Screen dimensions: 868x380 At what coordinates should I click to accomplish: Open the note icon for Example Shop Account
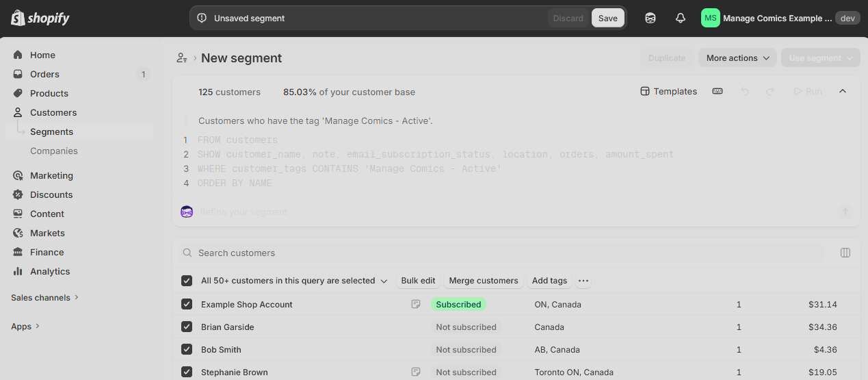tap(416, 304)
